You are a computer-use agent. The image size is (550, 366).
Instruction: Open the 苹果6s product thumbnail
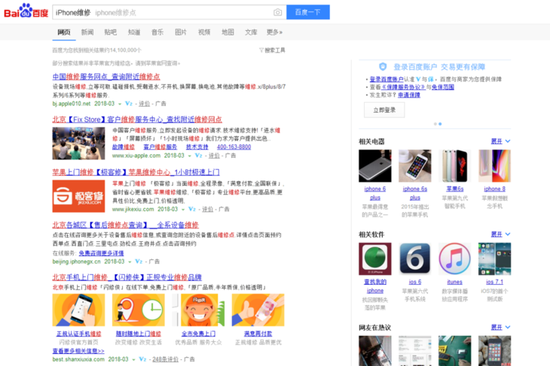pyautogui.click(x=455, y=166)
